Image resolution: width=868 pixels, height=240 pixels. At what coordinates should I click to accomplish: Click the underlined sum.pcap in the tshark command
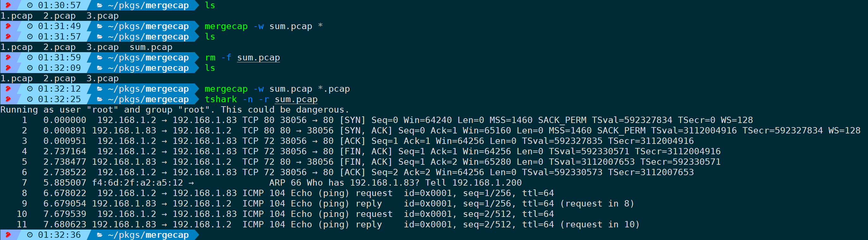296,100
